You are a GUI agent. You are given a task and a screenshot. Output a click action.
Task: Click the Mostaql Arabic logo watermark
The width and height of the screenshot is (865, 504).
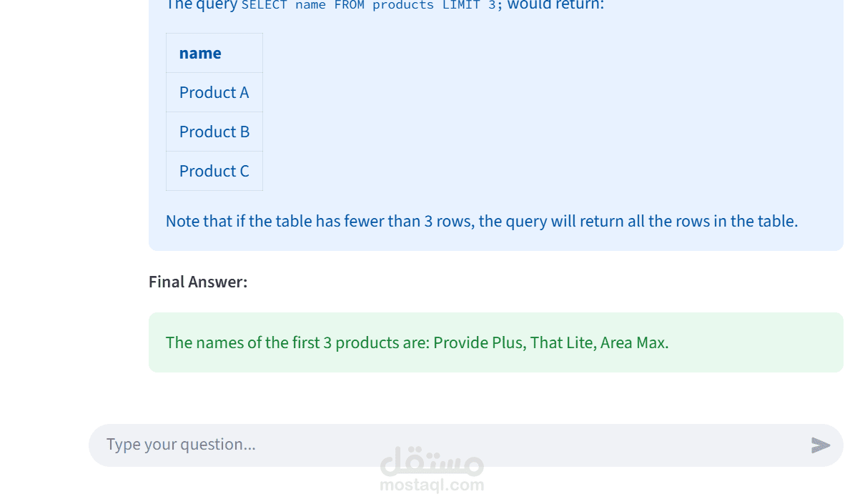click(x=432, y=463)
